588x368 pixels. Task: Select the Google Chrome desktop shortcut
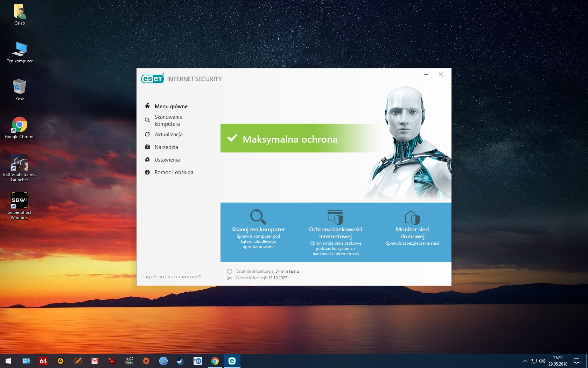click(x=20, y=128)
